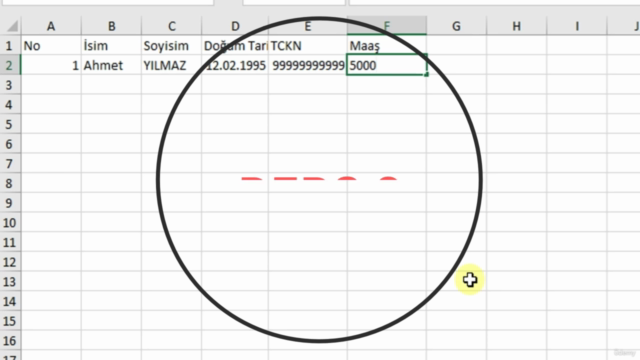The width and height of the screenshot is (640, 360).
Task: Select row 14 header
Action: coord(10,301)
